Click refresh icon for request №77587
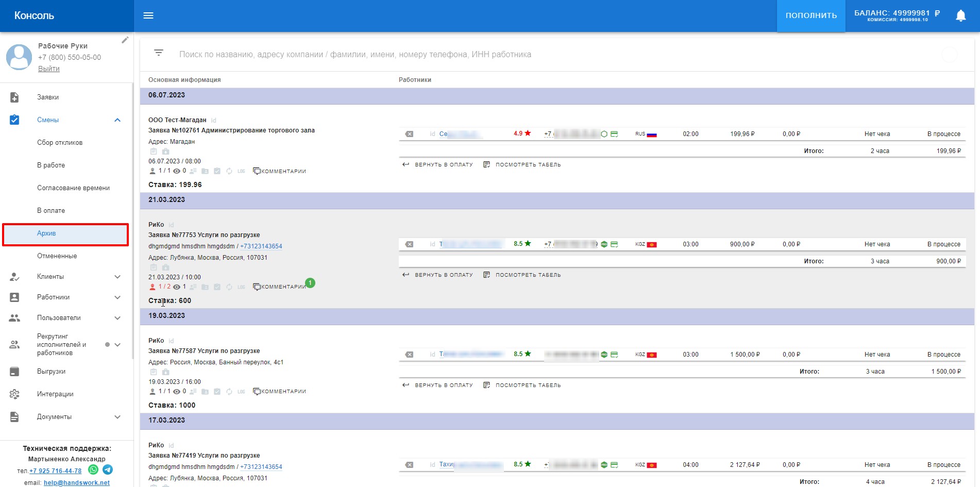 [x=229, y=392]
